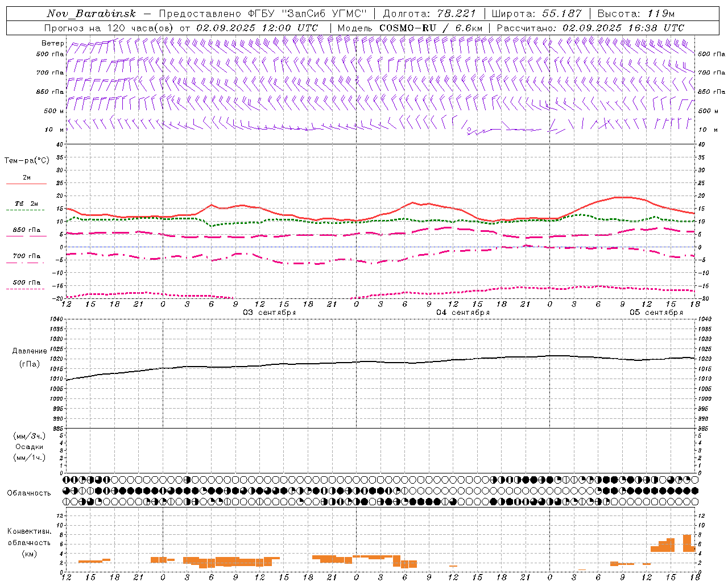Click the tallest orange convective cloud bar
Screen dimensions: 728x582
(687, 543)
